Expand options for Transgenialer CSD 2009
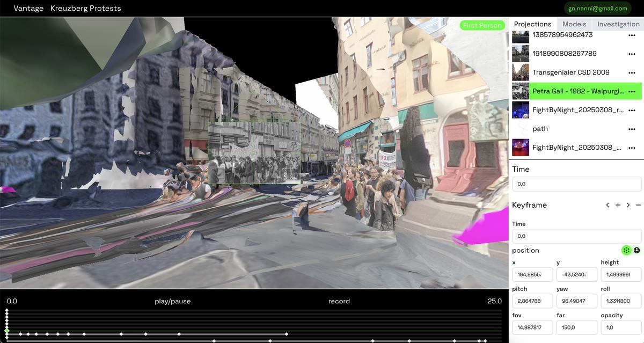Viewport: 644px width, 343px height. [632, 72]
